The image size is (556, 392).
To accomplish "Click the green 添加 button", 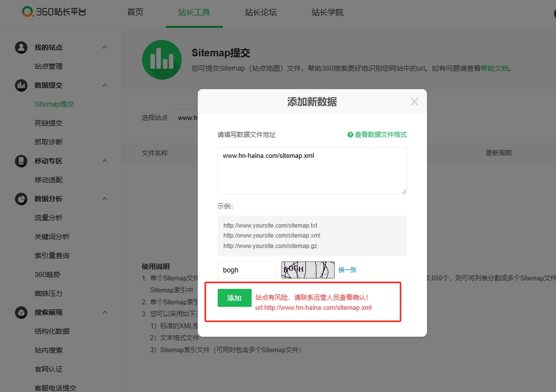I will point(234,298).
